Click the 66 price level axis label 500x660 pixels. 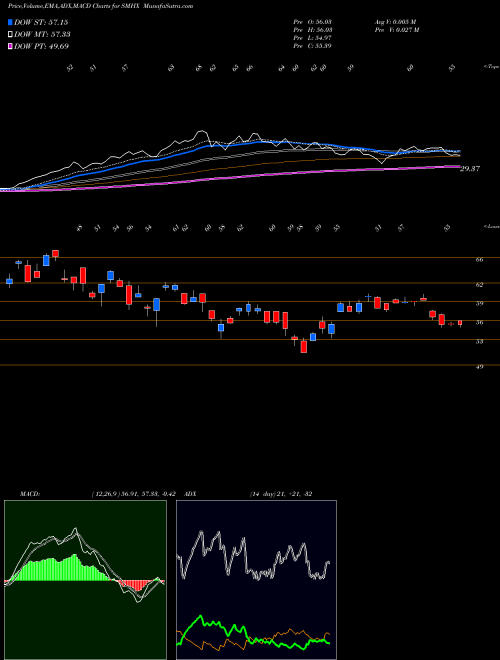tap(479, 260)
